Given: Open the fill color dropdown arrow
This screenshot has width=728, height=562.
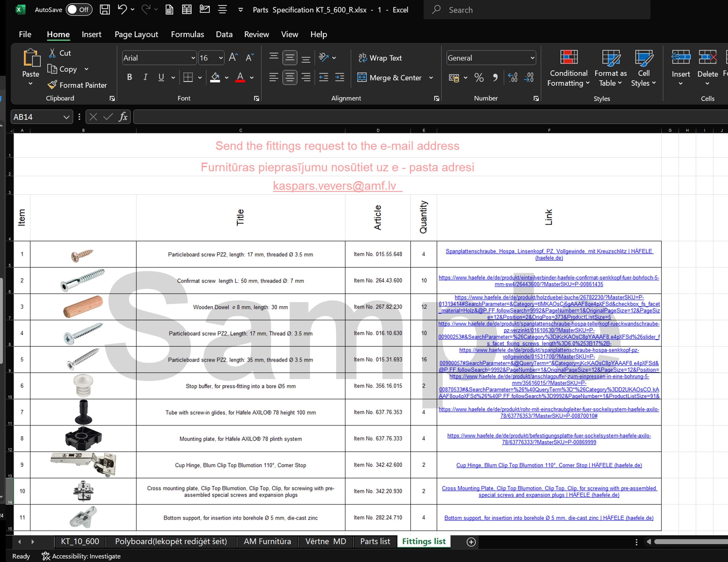Looking at the screenshot, I should click(227, 78).
